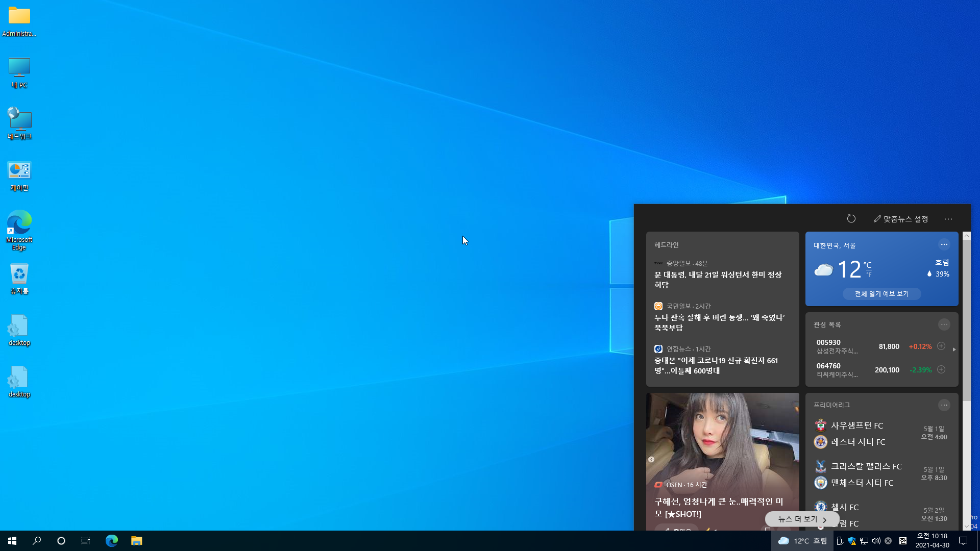This screenshot has height=551, width=980.
Task: Switch temperature unit to °C
Action: pos(868,265)
